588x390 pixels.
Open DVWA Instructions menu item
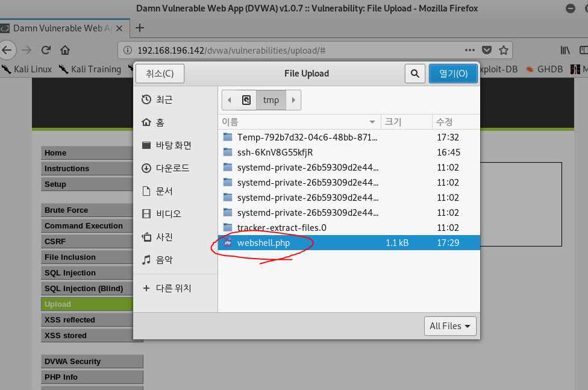point(87,169)
